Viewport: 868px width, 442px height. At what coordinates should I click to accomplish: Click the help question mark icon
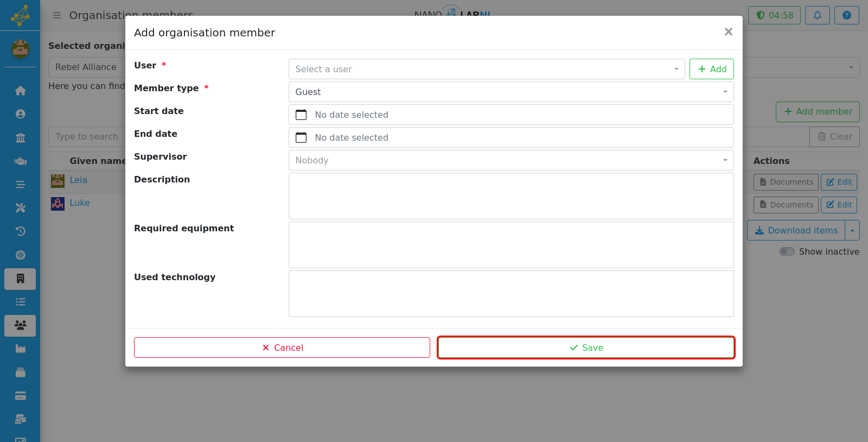pos(846,15)
